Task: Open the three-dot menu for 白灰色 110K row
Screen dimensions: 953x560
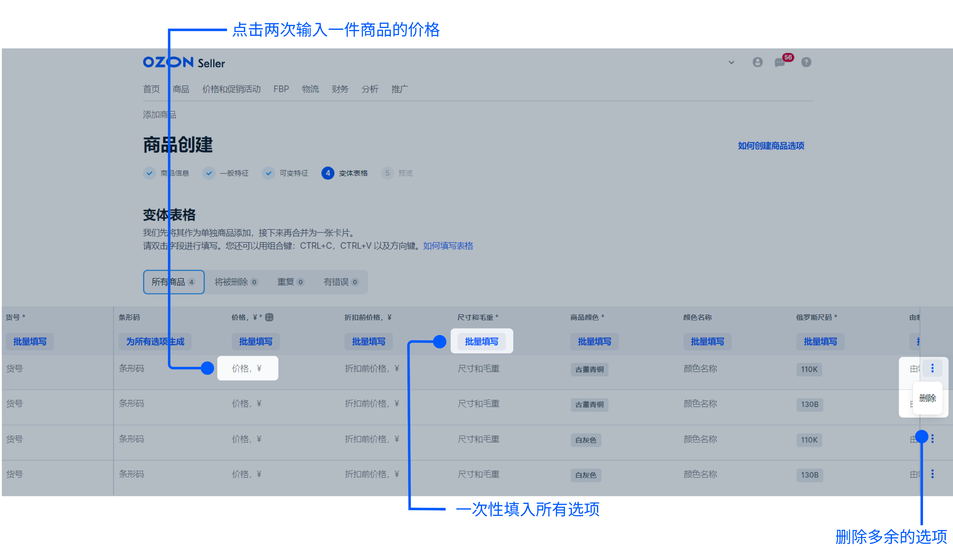Action: tap(933, 439)
